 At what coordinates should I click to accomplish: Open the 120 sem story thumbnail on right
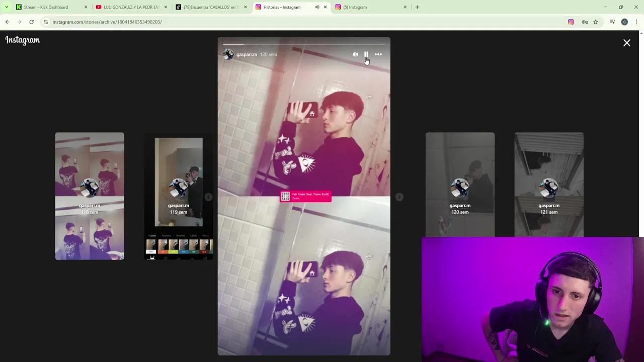point(460,184)
